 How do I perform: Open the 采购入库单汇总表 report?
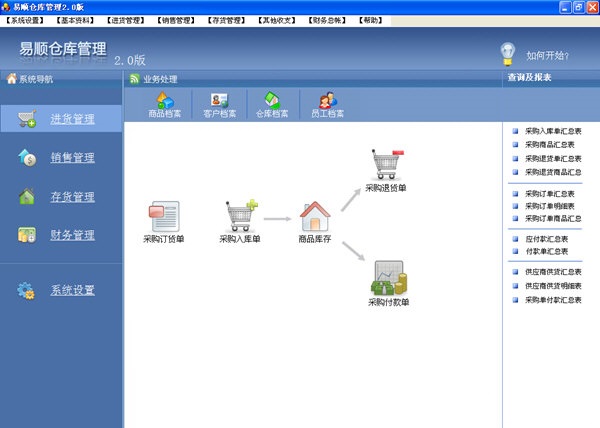click(x=553, y=131)
